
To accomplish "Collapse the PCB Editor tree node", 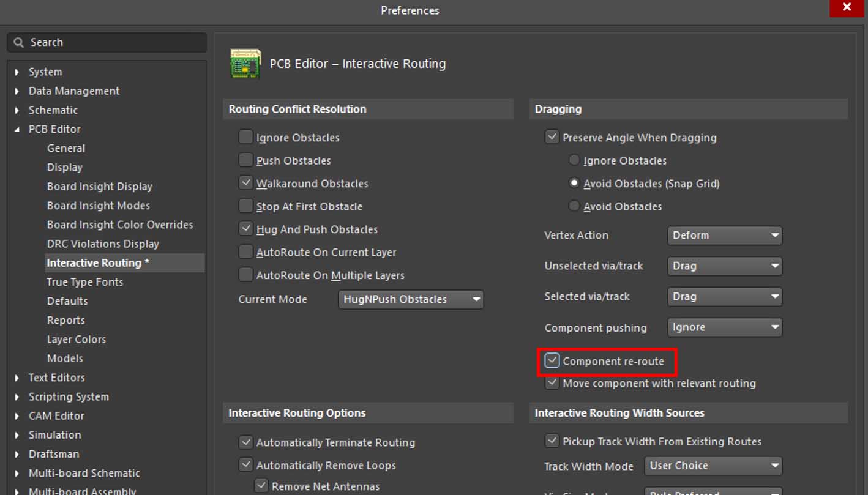I will coord(17,129).
